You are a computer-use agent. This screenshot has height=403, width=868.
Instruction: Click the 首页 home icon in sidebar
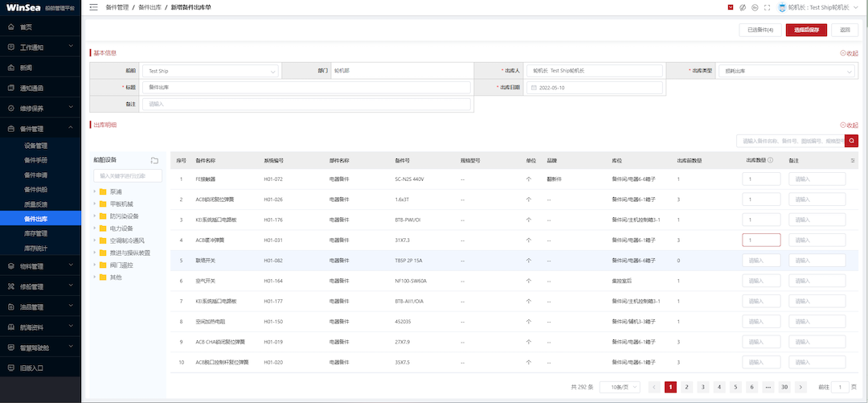pyautogui.click(x=11, y=27)
